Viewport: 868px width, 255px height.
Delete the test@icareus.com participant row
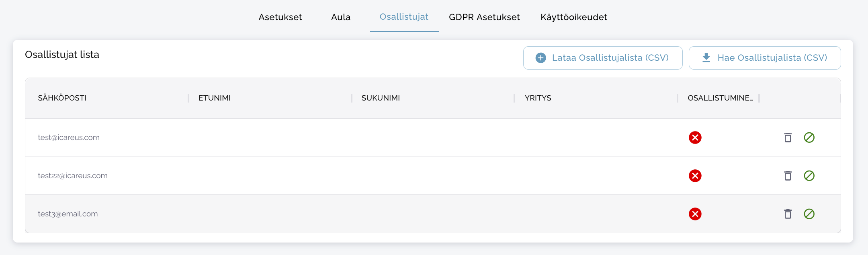(x=788, y=138)
